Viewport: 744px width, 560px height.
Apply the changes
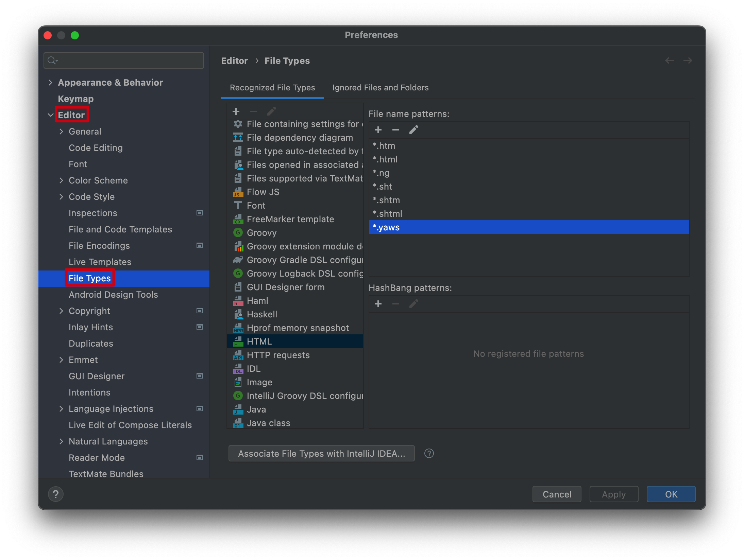[x=613, y=494]
